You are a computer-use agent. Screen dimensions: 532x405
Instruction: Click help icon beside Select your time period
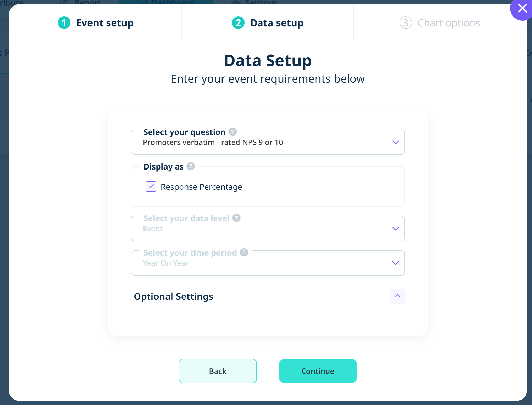(244, 252)
